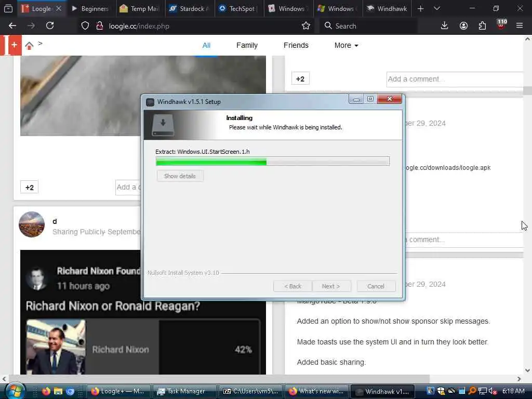Viewport: 532px width, 399px height.
Task: Switch to 7-Zip C:\Users taskbar button
Action: coord(250,391)
